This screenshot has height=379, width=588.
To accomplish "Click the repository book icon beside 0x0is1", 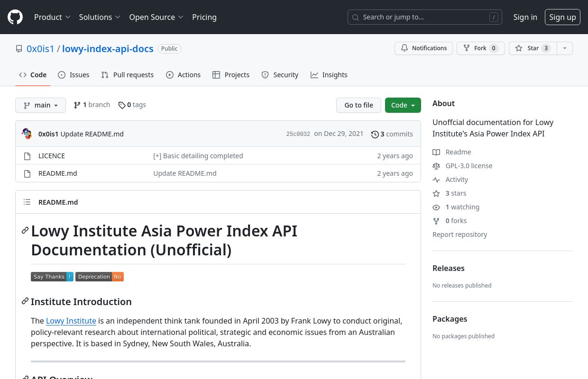I will pyautogui.click(x=19, y=49).
